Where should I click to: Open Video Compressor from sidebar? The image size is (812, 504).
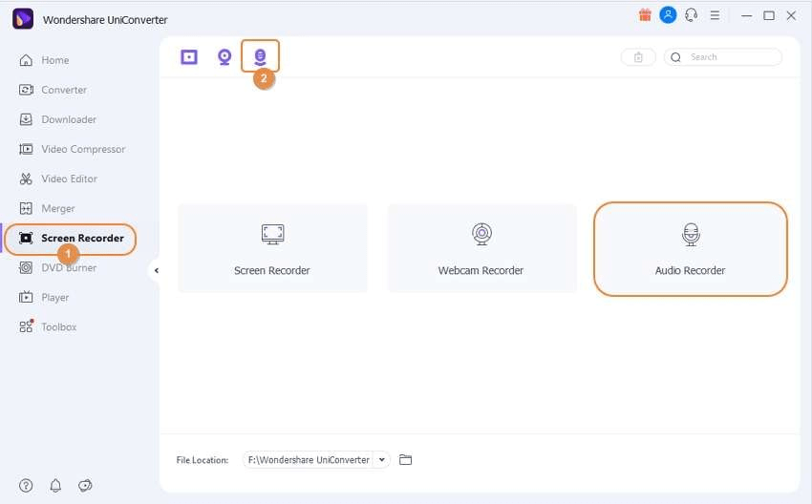(72, 149)
